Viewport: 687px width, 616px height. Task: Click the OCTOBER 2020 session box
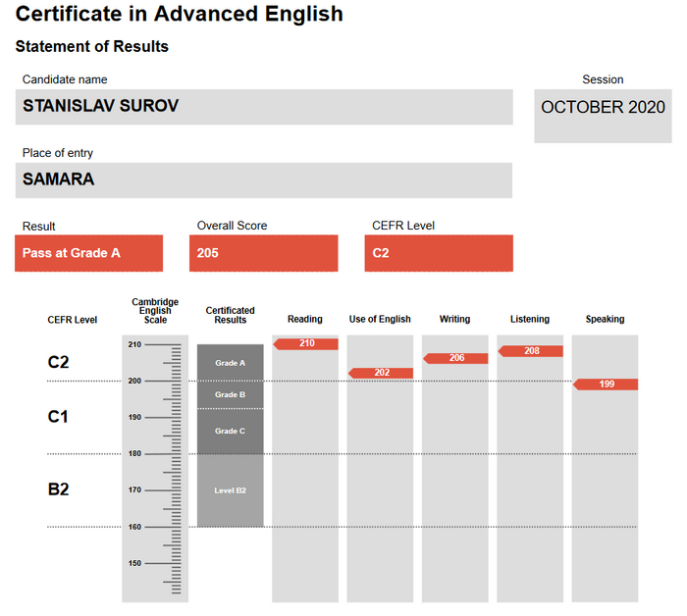click(603, 116)
